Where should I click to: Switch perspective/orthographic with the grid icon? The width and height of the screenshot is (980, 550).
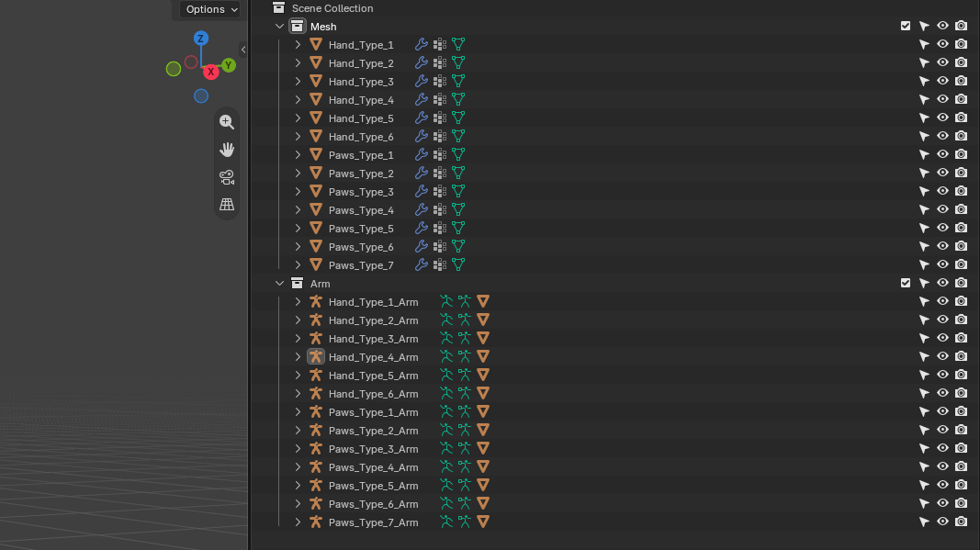tap(227, 205)
